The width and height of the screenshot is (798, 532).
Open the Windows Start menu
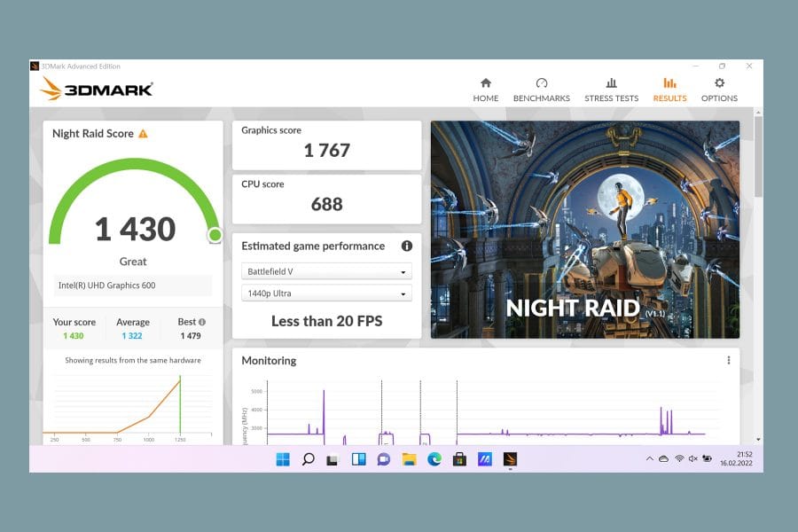pyautogui.click(x=283, y=459)
